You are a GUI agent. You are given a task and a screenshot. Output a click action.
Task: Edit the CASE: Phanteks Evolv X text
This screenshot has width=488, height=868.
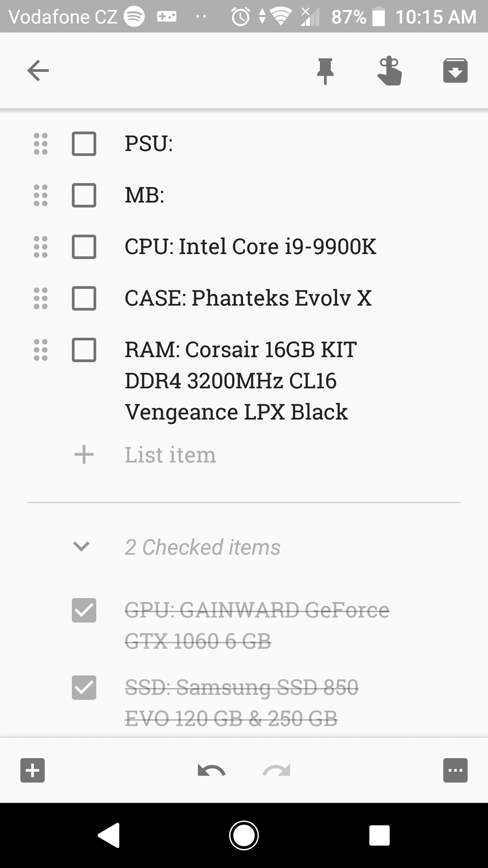click(x=248, y=298)
